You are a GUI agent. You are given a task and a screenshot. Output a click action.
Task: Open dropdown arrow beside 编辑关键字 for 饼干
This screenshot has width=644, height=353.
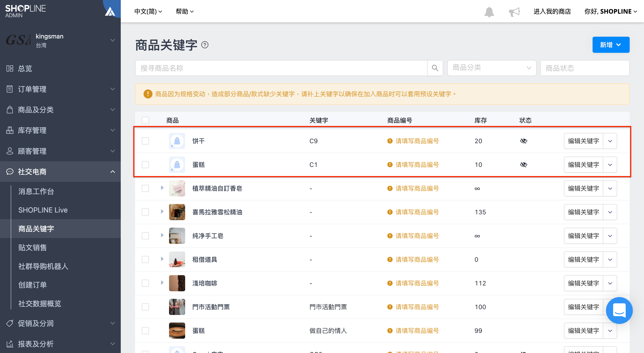click(610, 141)
